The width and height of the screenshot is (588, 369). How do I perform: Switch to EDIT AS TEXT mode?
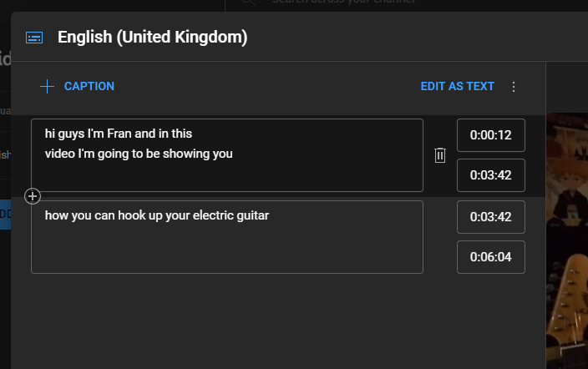[x=457, y=86]
